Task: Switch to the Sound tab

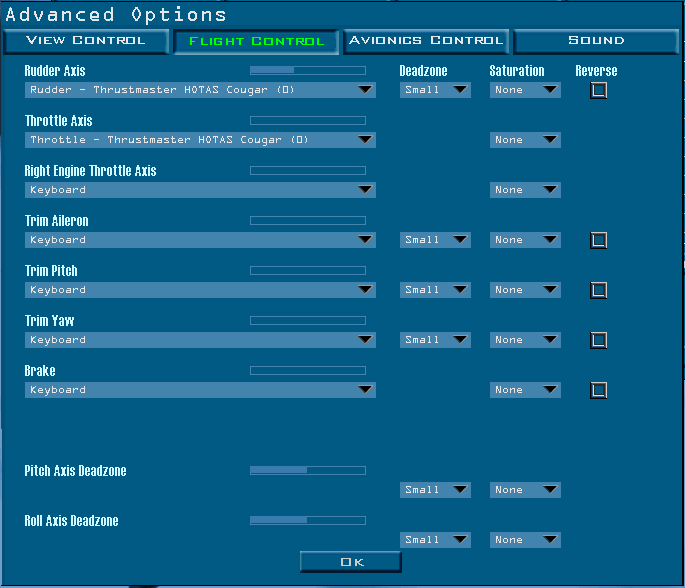Action: click(x=596, y=41)
